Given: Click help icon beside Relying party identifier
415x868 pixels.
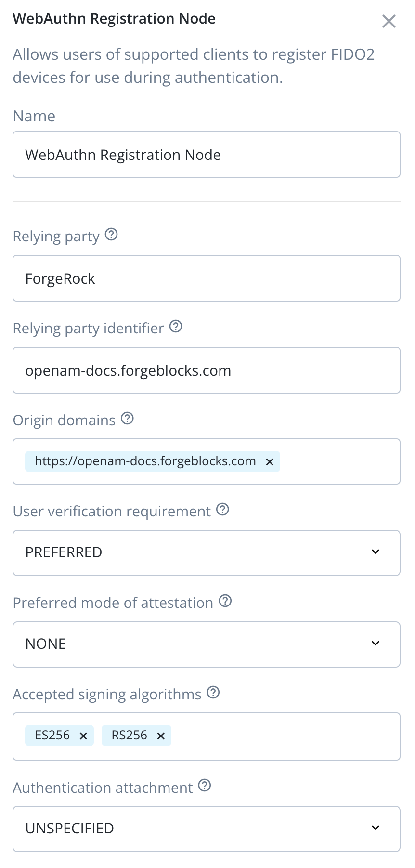Looking at the screenshot, I should (176, 327).
